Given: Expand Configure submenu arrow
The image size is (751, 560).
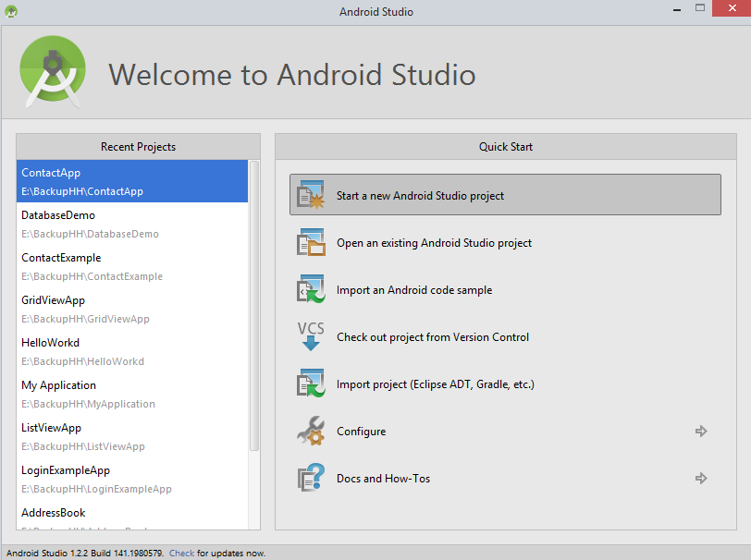Looking at the screenshot, I should coord(701,432).
